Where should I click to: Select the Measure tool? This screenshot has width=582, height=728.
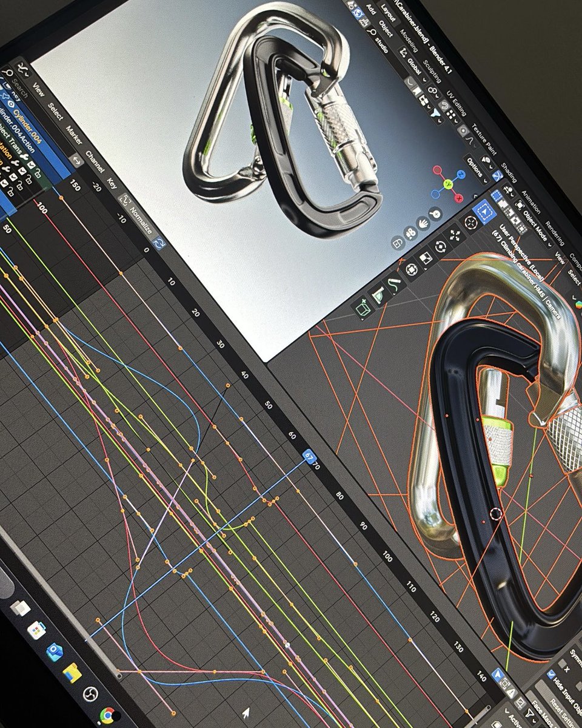[x=378, y=295]
